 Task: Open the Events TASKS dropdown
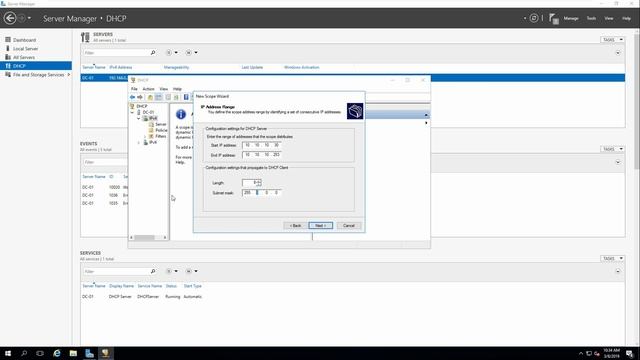point(612,149)
